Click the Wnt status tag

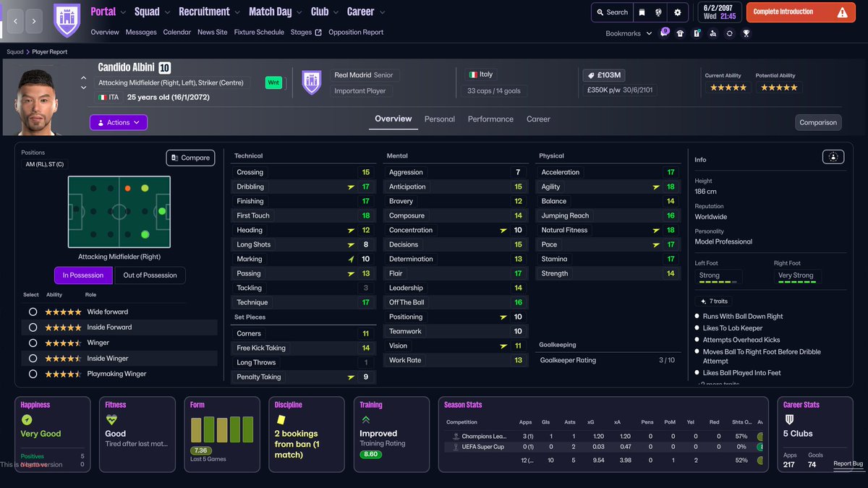tap(273, 82)
